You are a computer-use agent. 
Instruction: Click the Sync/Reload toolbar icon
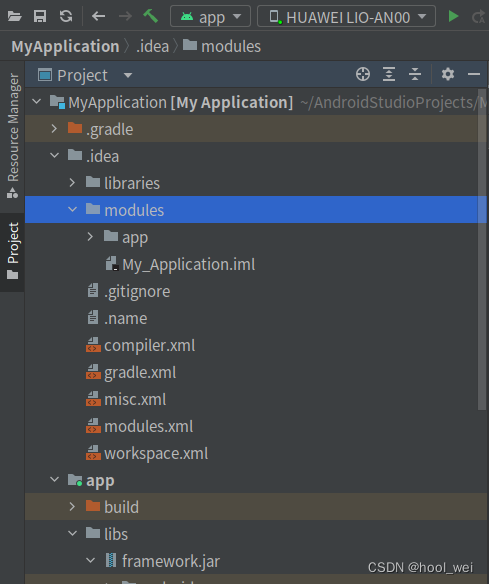click(66, 16)
